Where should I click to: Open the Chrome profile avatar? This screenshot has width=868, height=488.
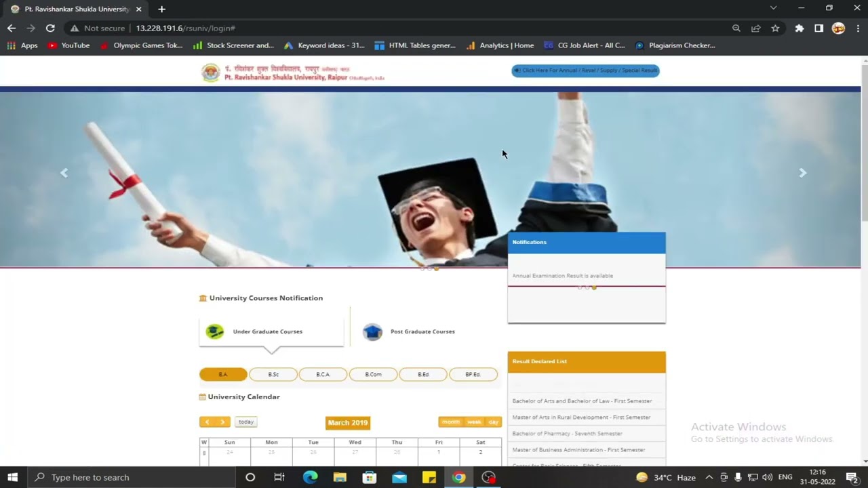[838, 28]
